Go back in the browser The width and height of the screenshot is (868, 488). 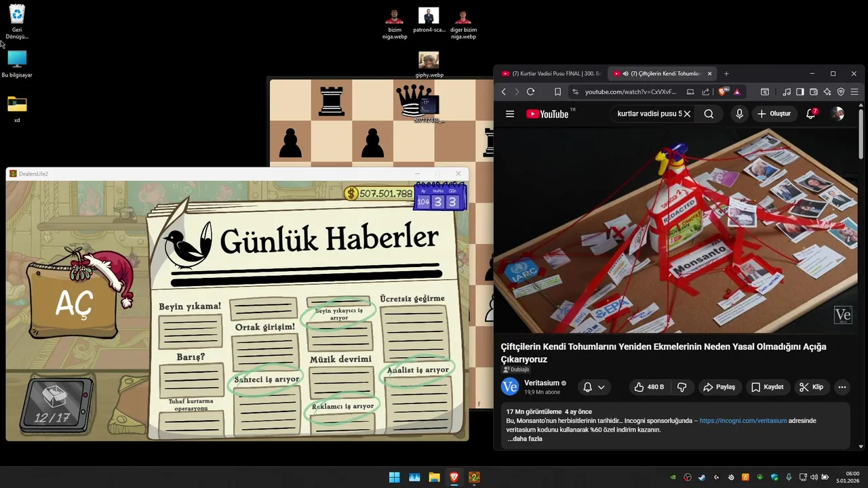point(504,91)
